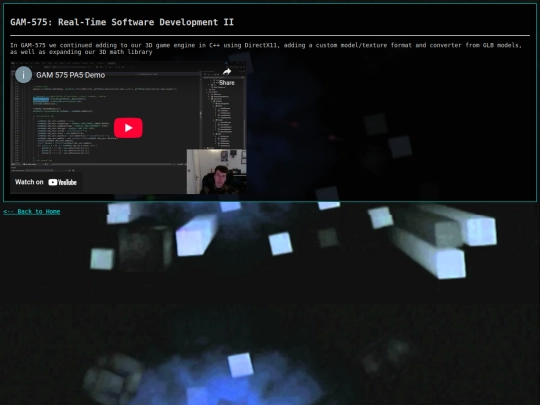Click the channel avatar icon beside the video title

click(23, 75)
